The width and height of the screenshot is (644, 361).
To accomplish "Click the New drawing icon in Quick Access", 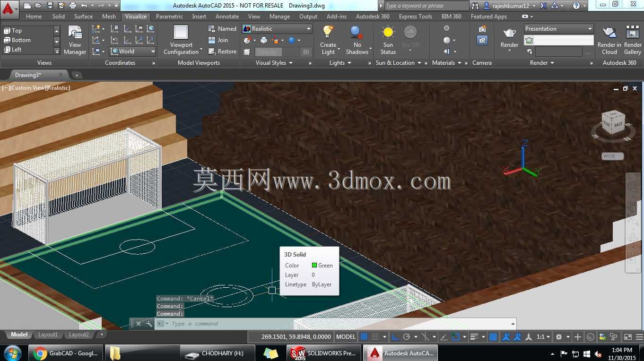I will [x=27, y=6].
